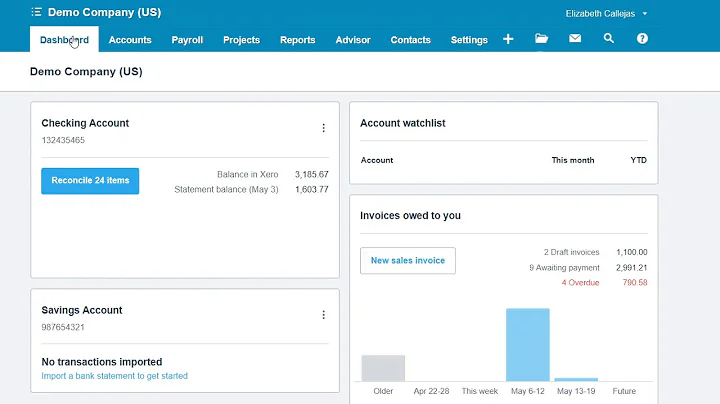Click the search magnifier icon
The height and width of the screenshot is (404, 720).
click(608, 39)
